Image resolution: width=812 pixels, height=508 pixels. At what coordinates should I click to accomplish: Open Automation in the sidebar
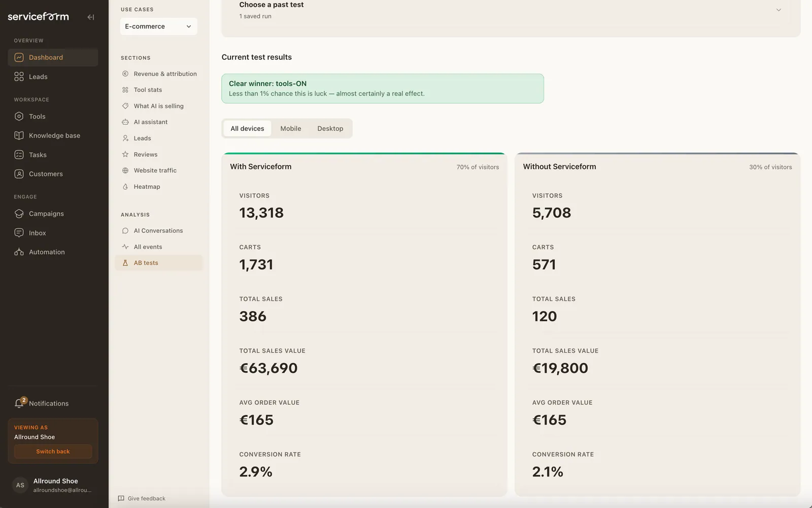pos(53,252)
